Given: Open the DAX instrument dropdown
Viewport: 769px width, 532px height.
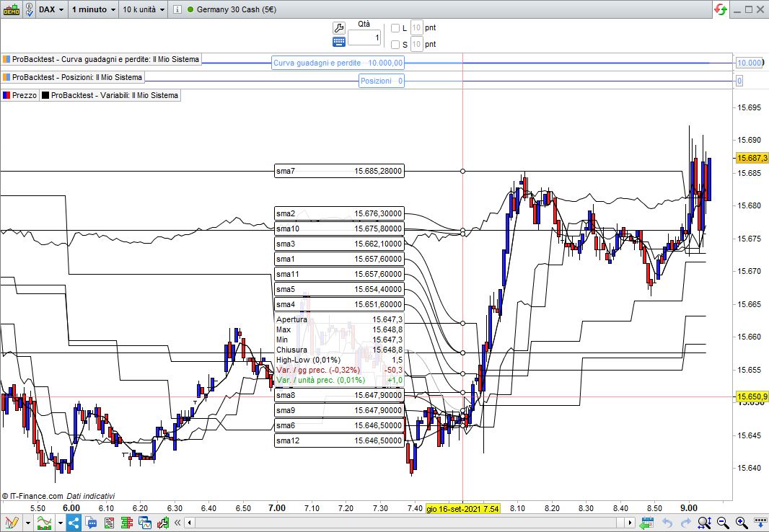Looking at the screenshot, I should tap(50, 9).
